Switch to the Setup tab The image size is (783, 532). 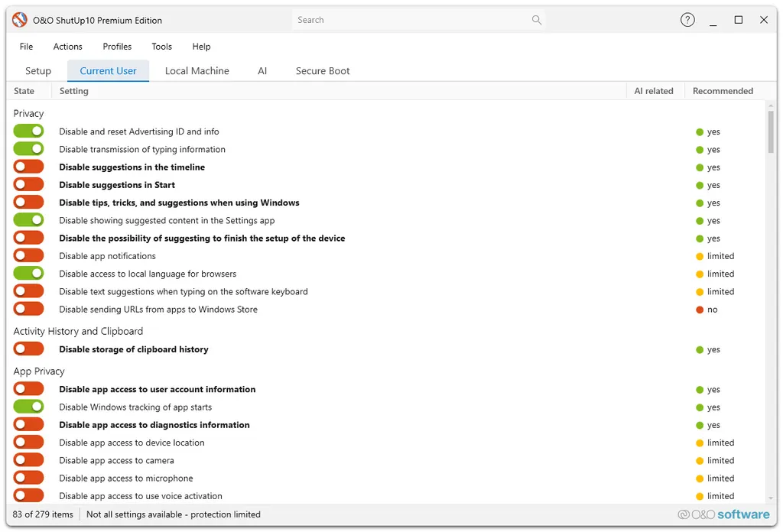click(38, 71)
